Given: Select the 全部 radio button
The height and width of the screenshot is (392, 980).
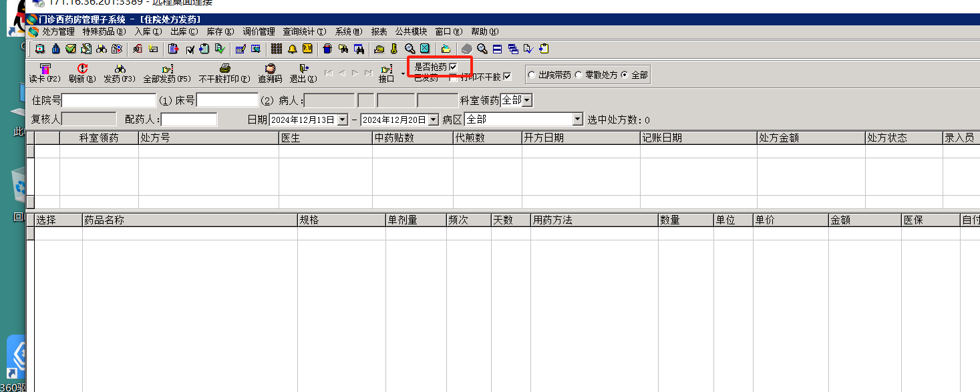Looking at the screenshot, I should point(625,75).
